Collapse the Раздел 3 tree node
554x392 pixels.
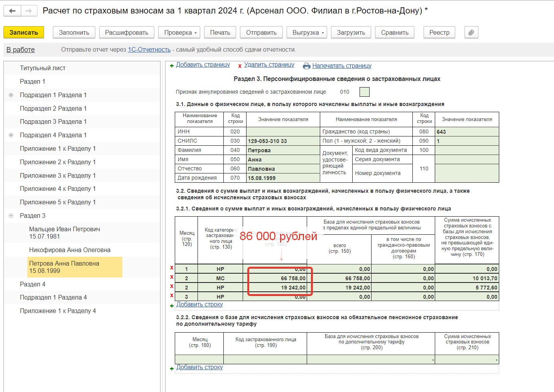(x=11, y=215)
